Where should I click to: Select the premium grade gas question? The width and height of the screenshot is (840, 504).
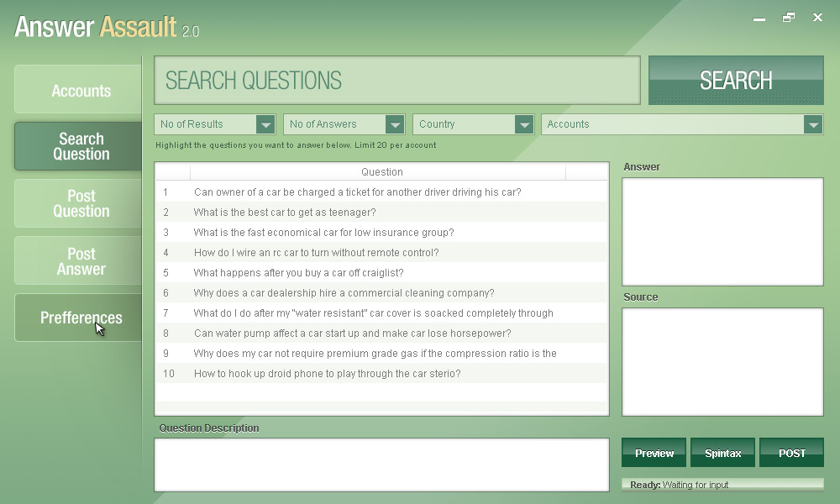pos(381,354)
